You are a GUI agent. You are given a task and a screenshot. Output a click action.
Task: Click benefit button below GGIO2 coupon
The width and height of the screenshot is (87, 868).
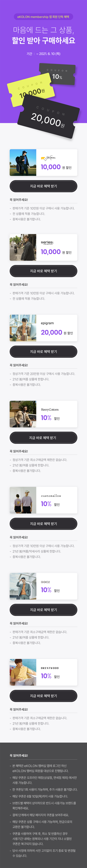tap(43, 610)
